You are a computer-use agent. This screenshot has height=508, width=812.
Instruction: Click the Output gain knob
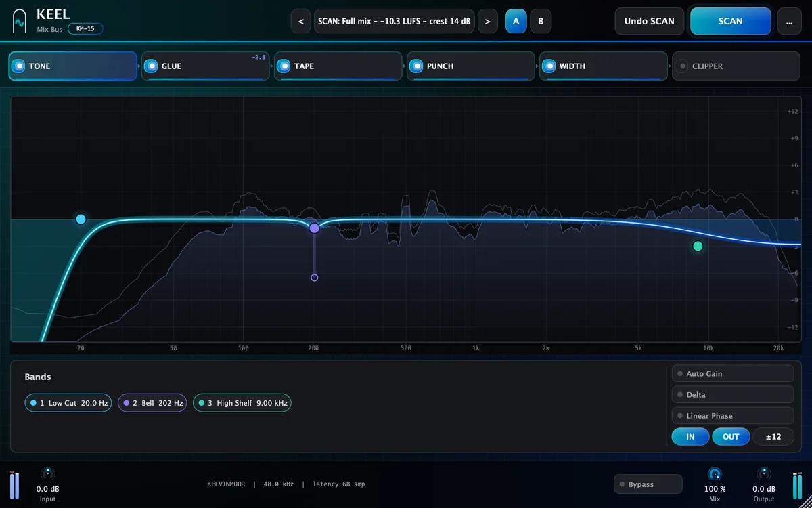(x=764, y=474)
